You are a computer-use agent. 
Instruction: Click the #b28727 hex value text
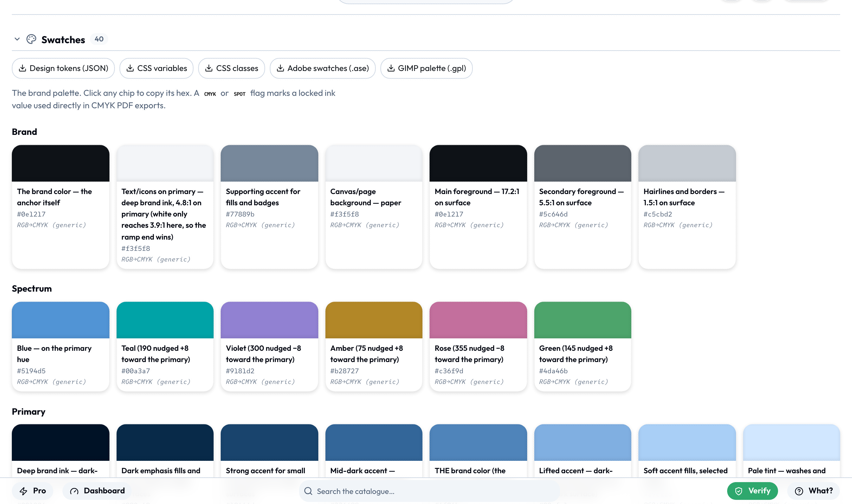(x=345, y=371)
